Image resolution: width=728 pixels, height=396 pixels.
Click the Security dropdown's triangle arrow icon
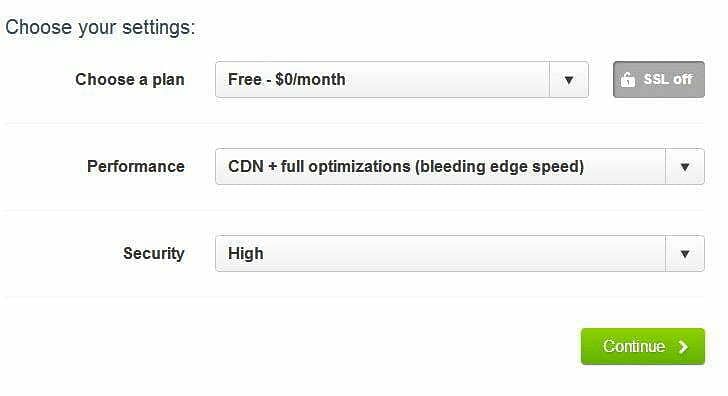pos(685,253)
